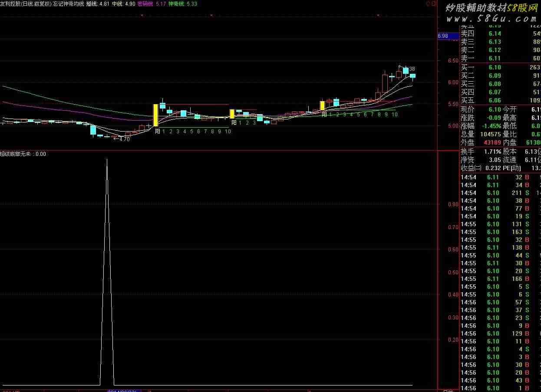Click the stock title 友利控股(日线,前复权)

click(26, 3)
